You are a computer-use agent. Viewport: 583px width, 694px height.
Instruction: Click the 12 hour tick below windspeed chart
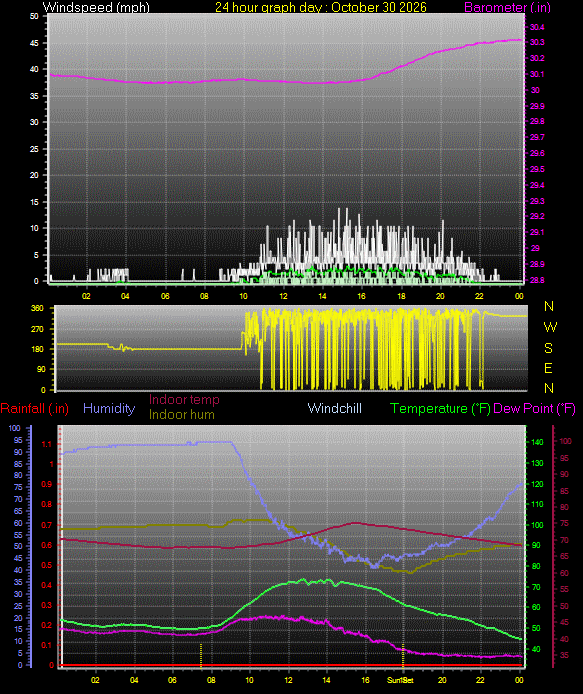coord(283,296)
